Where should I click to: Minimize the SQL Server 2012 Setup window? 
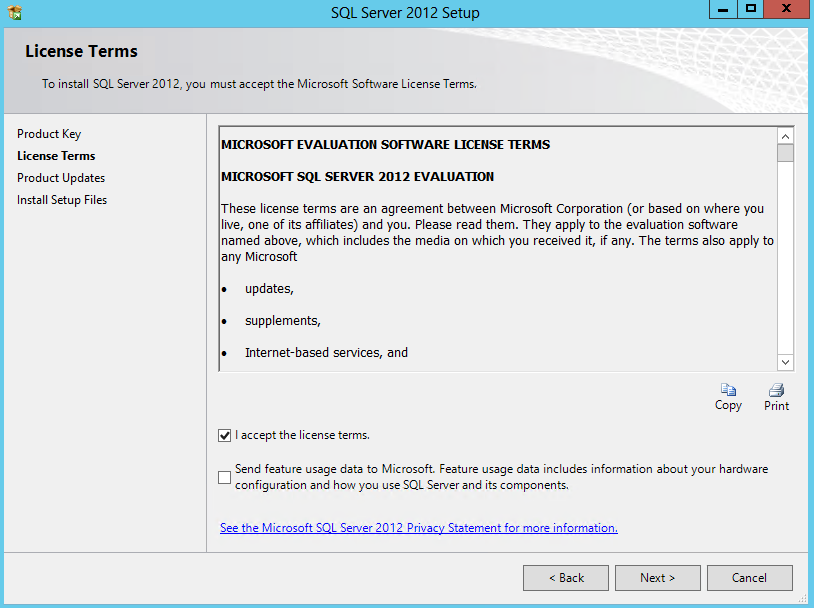[x=723, y=9]
